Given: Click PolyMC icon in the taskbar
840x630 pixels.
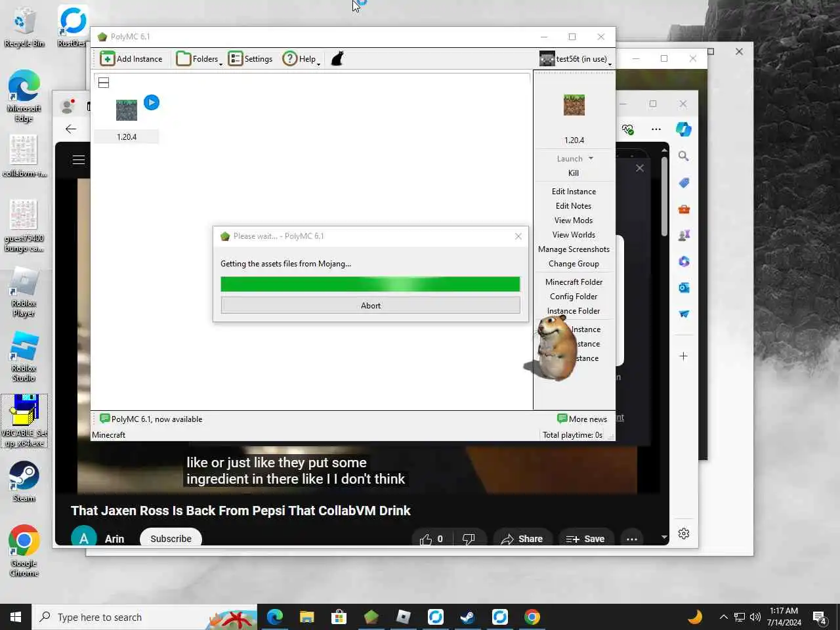Looking at the screenshot, I should coord(371,617).
